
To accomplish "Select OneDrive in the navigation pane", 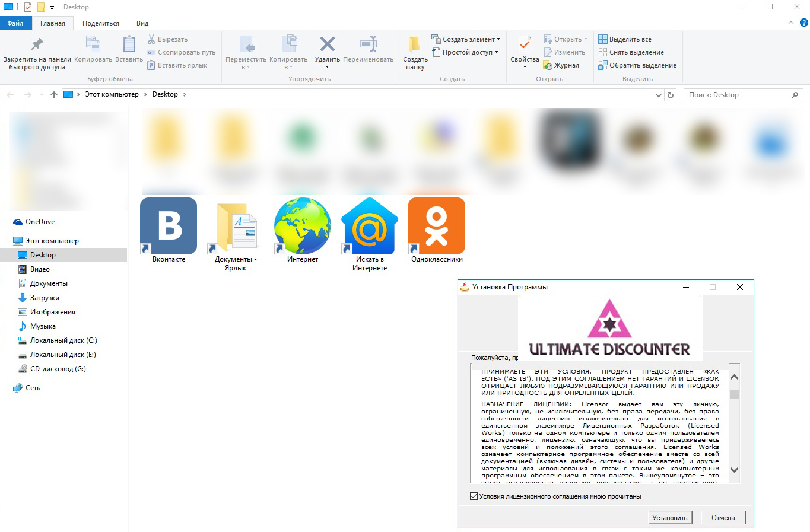I will 40,222.
